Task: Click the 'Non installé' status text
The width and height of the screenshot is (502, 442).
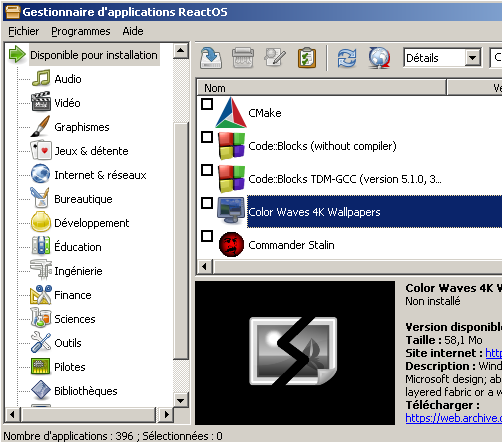Action: pyautogui.click(x=433, y=301)
